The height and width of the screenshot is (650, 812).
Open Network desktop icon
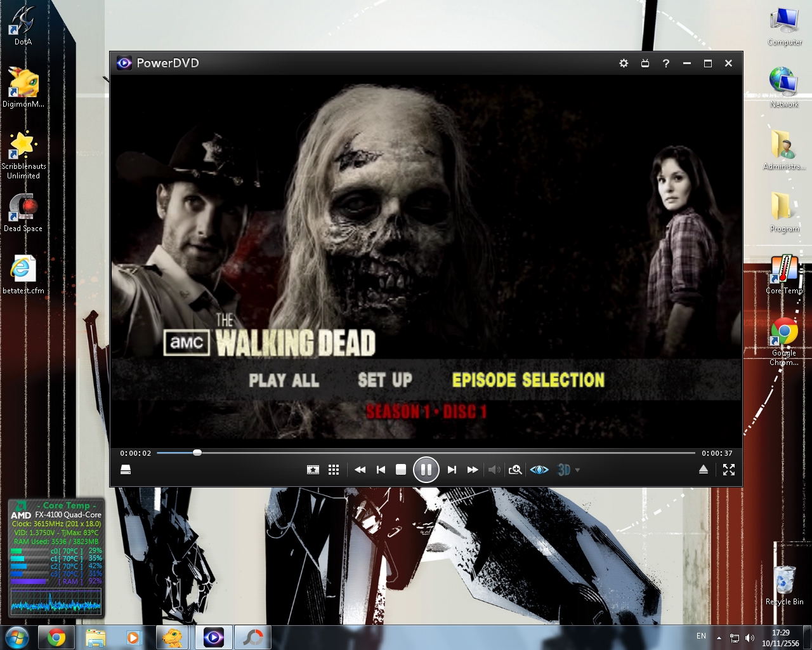[784, 88]
